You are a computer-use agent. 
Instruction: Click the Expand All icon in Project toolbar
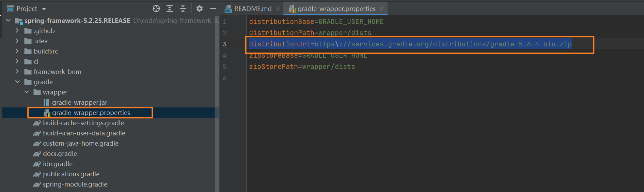(x=170, y=9)
